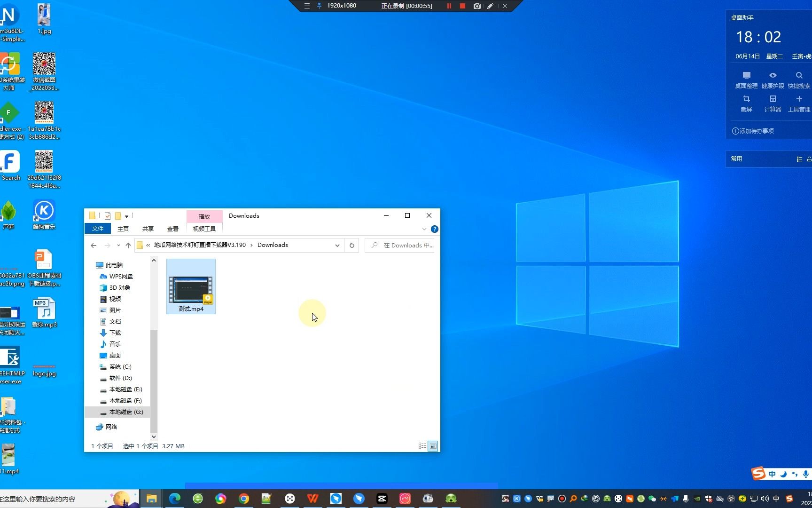Open the recorder hamburger menu

[307, 6]
